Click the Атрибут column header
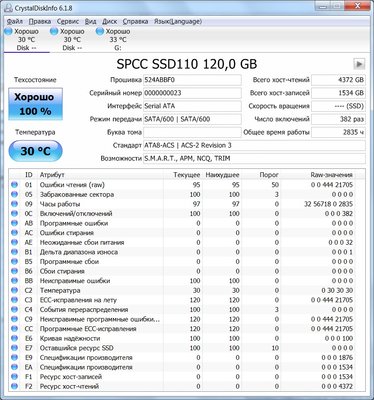This screenshot has width=374, height=400. pos(52,175)
